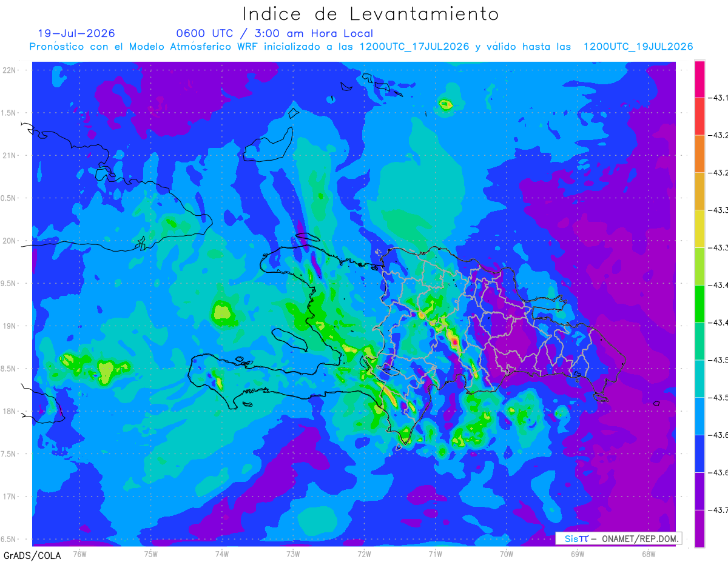The width and height of the screenshot is (728, 562).
Task: Click the 'Indice de Levantamiento' title
Action: 370,14
